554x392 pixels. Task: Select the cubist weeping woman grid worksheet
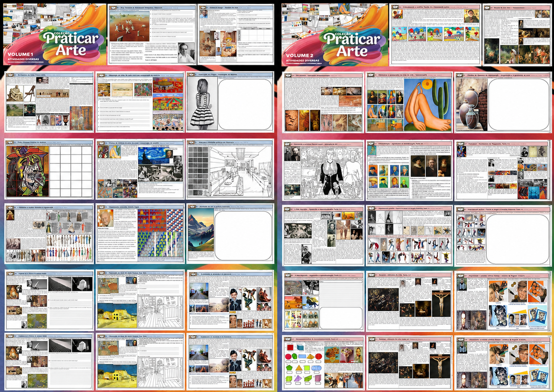pyautogui.click(x=49, y=169)
